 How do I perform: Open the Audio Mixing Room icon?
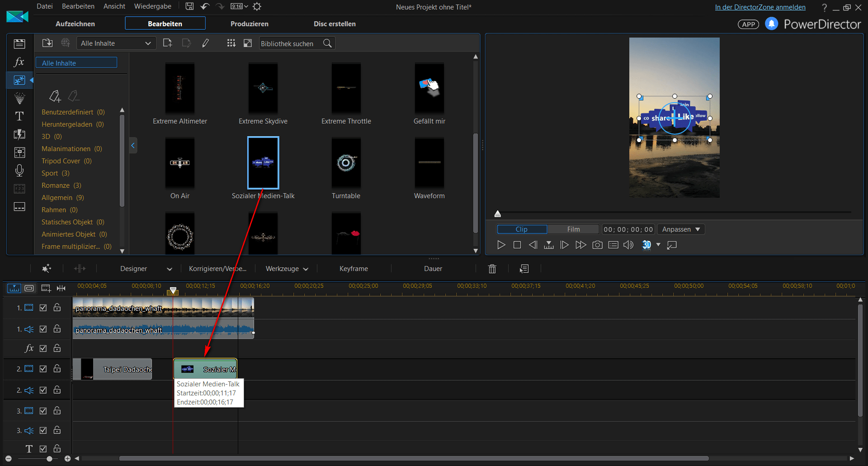point(19,152)
